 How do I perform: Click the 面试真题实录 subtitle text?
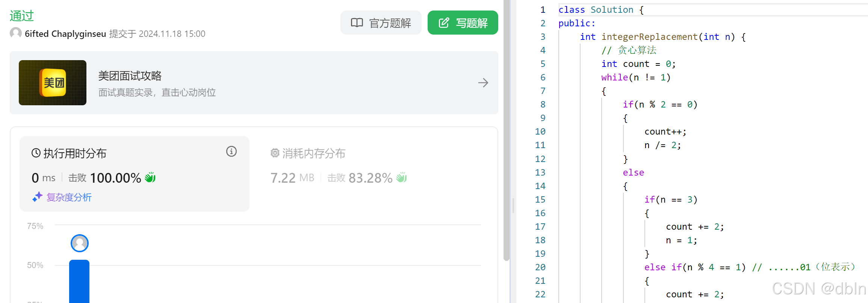pyautogui.click(x=157, y=92)
